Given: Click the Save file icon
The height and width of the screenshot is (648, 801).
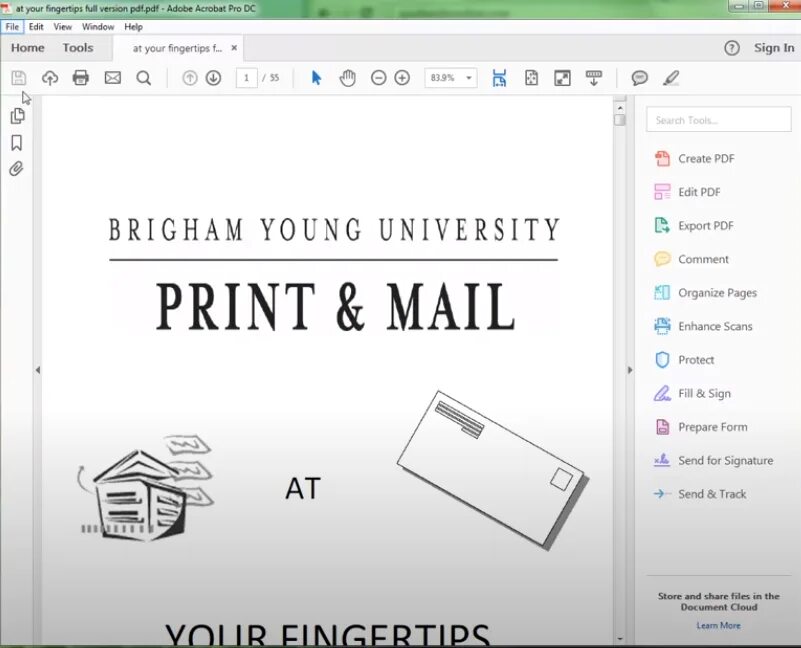Looking at the screenshot, I should [19, 78].
